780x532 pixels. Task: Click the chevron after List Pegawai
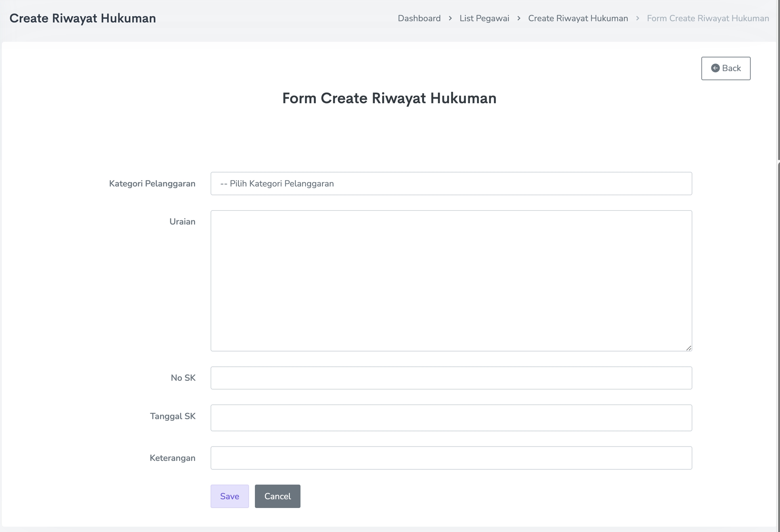(x=519, y=18)
